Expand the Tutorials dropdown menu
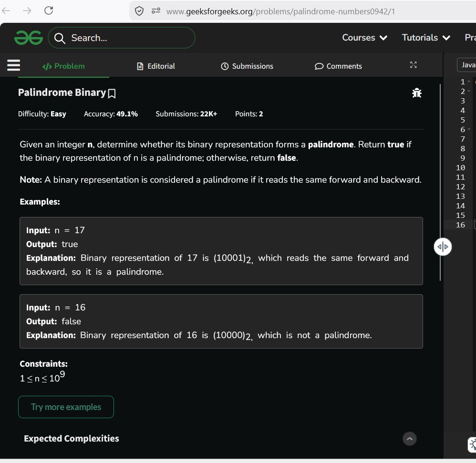Screen dimensions: 476x463 (425, 38)
